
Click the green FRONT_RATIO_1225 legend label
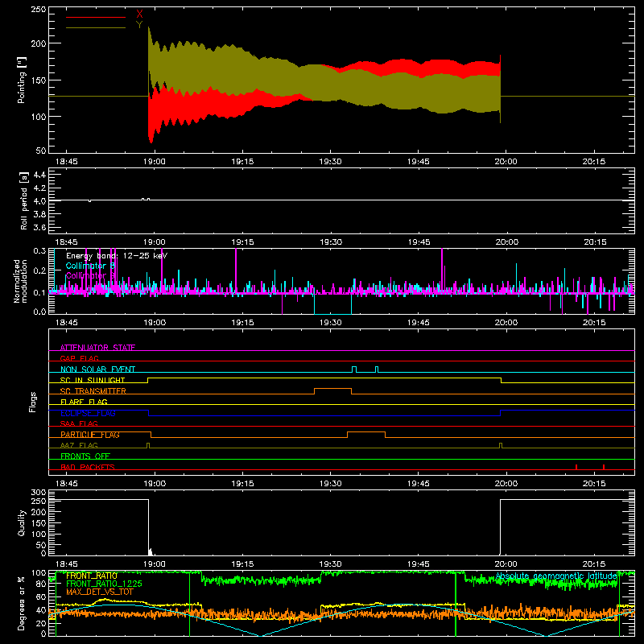[104, 584]
